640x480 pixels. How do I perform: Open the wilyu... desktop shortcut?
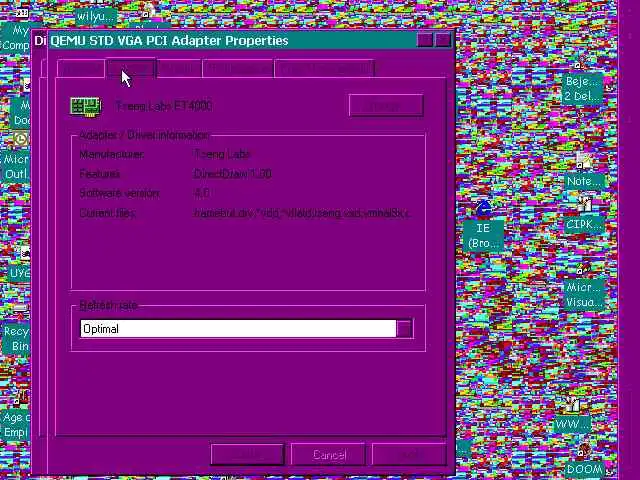coord(96,16)
